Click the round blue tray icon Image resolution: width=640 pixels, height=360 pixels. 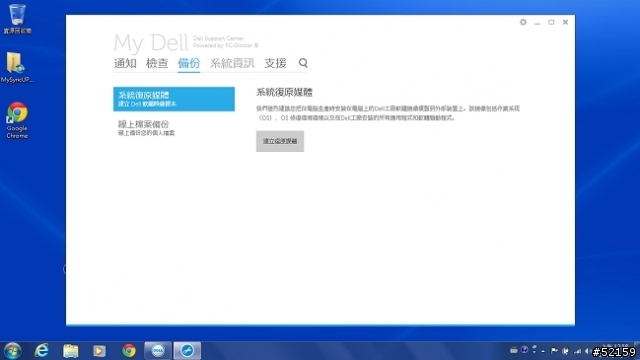524,350
